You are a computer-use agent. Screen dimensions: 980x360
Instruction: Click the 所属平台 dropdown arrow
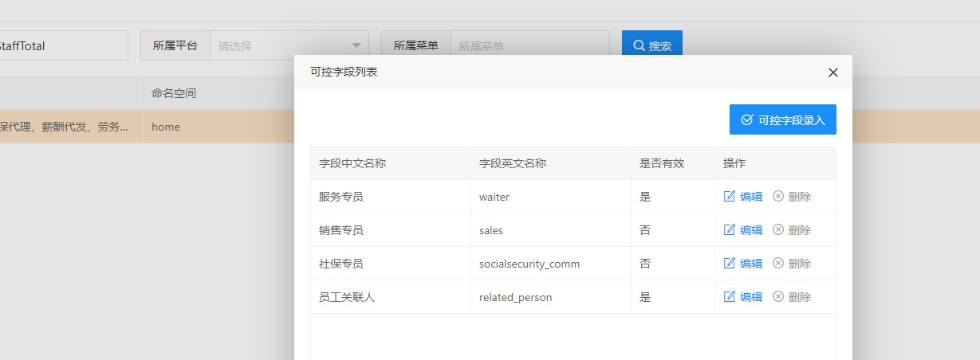(x=356, y=45)
